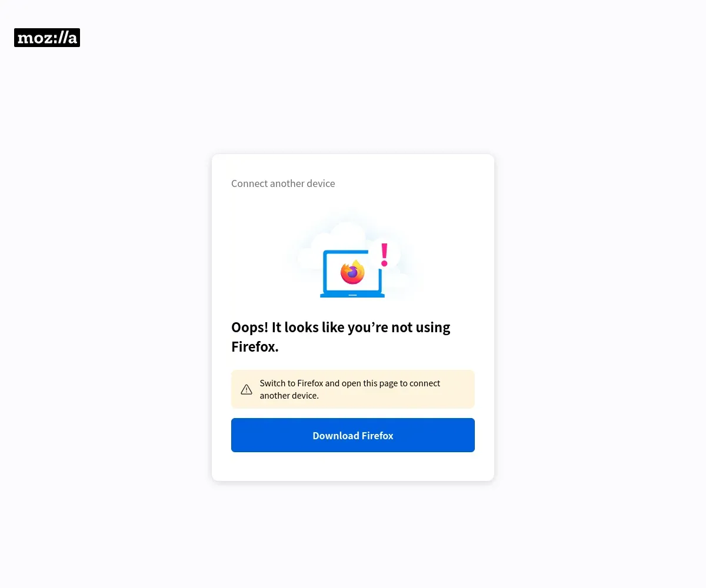Click the word 'Firefox.' ending the headline
Viewport: 706px width, 588px height.
click(x=255, y=347)
